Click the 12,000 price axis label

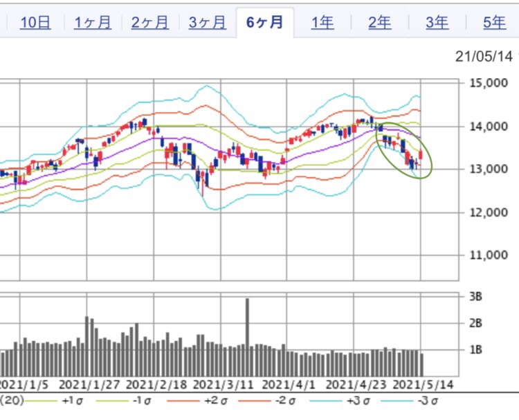click(489, 212)
